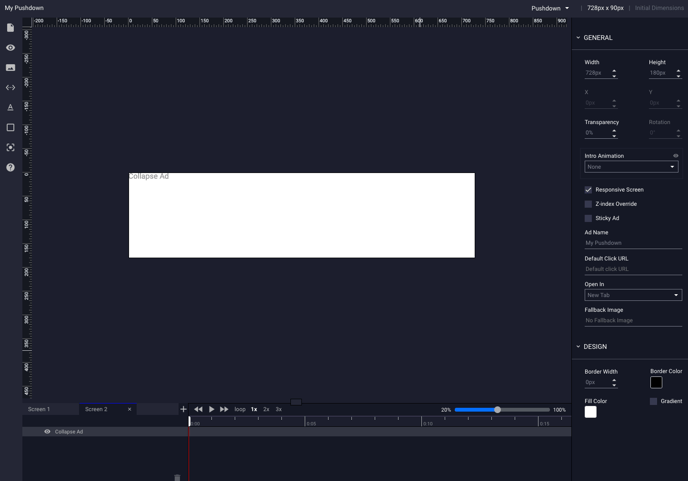Select the text tool icon
The image size is (688, 481).
[11, 107]
